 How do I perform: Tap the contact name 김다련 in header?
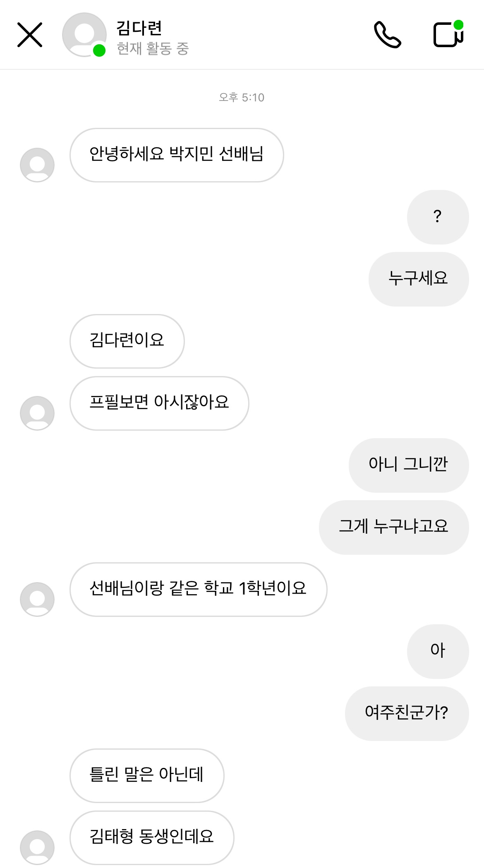[139, 28]
